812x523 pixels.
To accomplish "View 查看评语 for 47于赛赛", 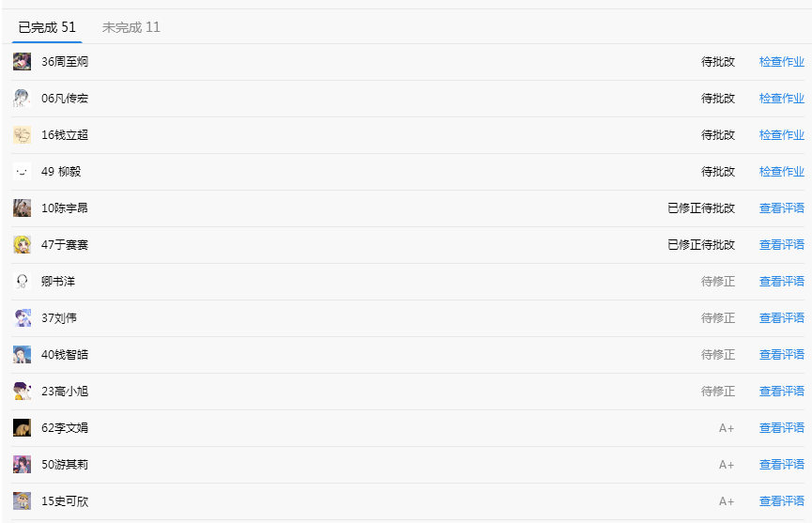I will pyautogui.click(x=781, y=245).
